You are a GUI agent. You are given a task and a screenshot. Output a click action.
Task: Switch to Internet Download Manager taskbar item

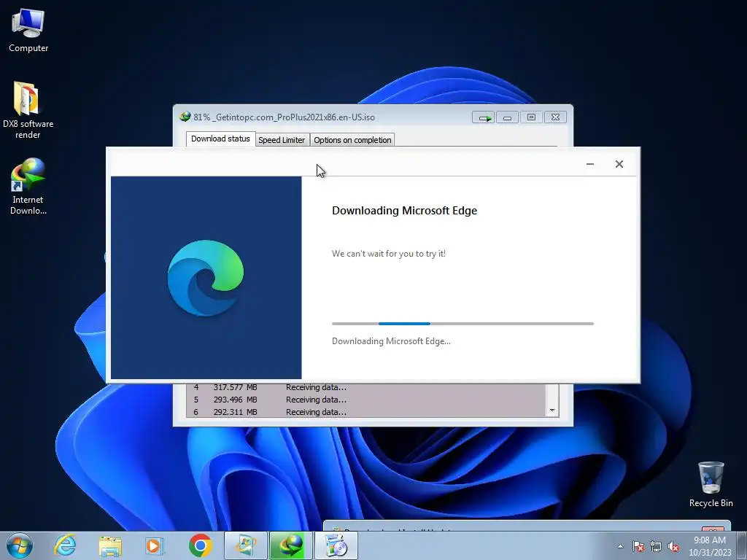pos(291,545)
